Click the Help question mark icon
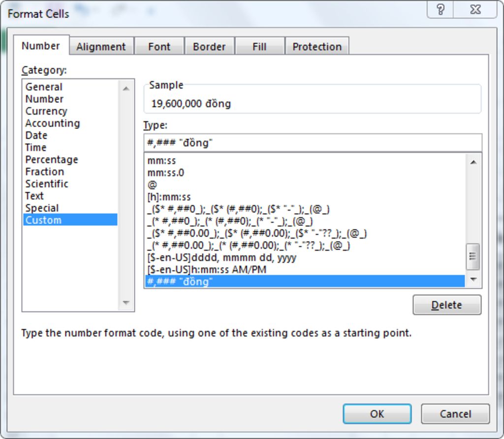 tap(441, 9)
